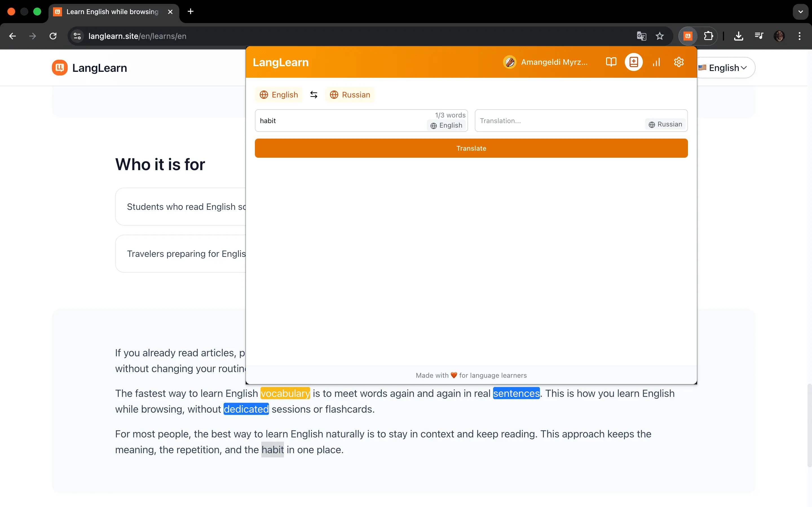Image resolution: width=812 pixels, height=507 pixels.
Task: Open the statistics bar chart icon
Action: pyautogui.click(x=656, y=62)
